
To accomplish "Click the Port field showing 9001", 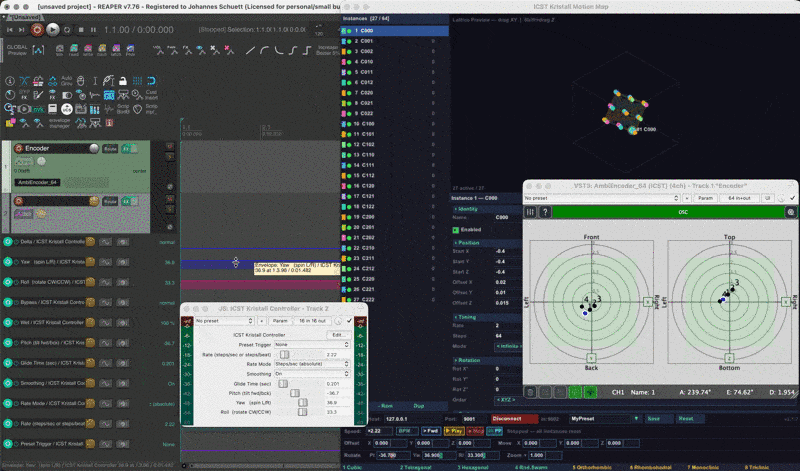I will [x=474, y=418].
